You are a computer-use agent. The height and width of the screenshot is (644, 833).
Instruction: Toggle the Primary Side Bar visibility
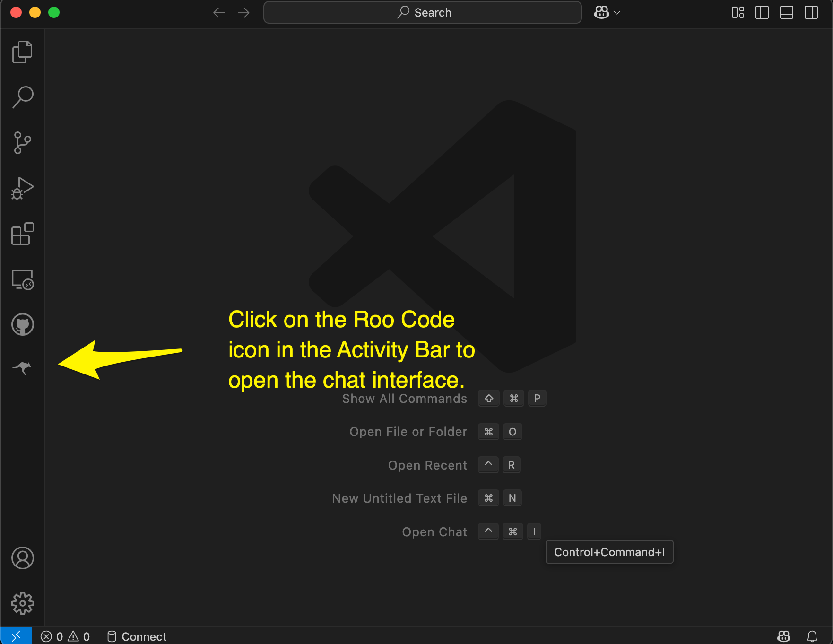pos(762,12)
